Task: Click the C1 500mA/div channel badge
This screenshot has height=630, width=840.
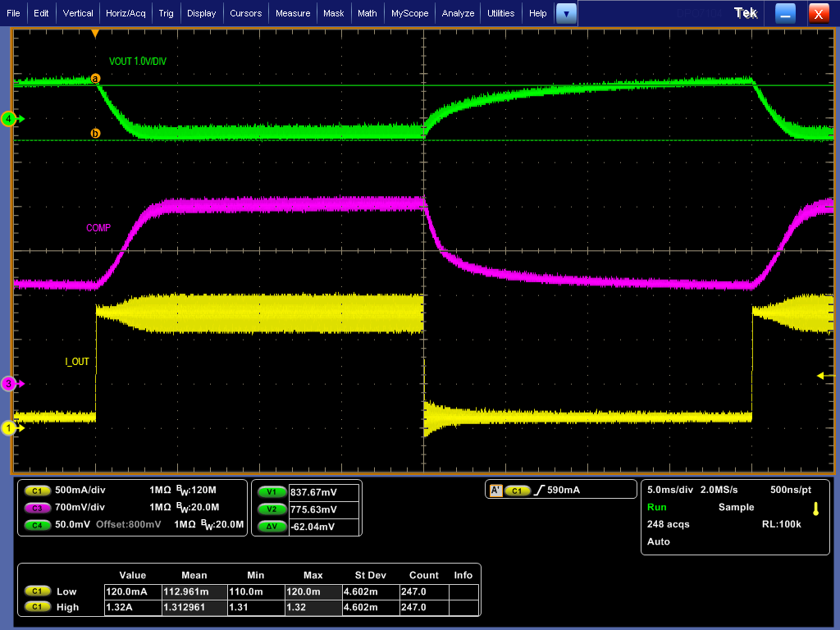Action: click(37, 491)
